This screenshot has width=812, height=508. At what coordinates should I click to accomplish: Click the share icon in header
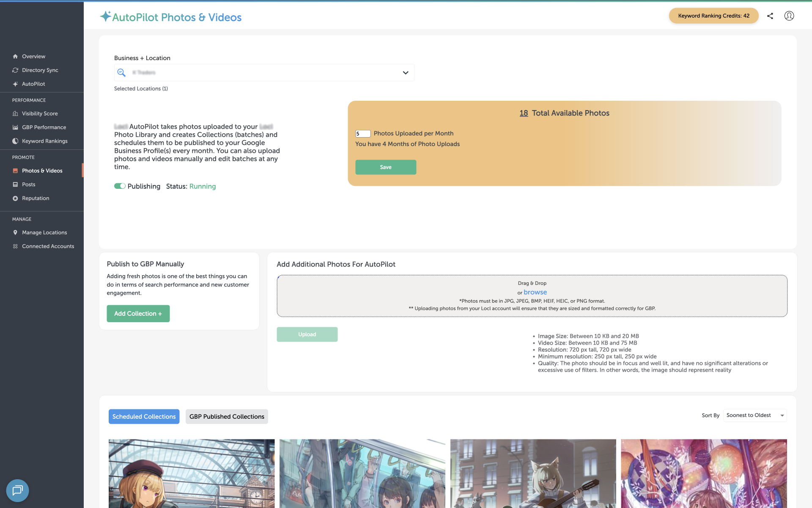[770, 16]
